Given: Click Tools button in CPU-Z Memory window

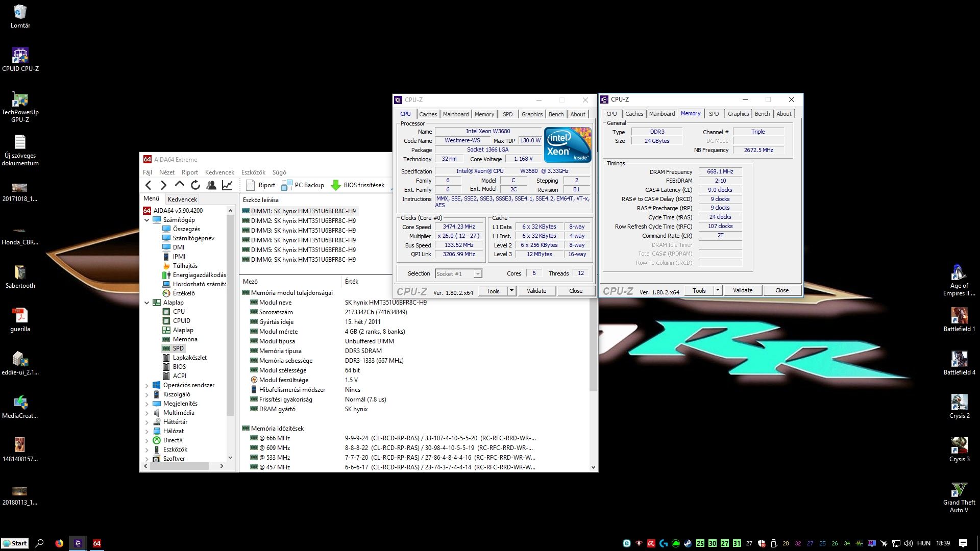Looking at the screenshot, I should coord(699,290).
